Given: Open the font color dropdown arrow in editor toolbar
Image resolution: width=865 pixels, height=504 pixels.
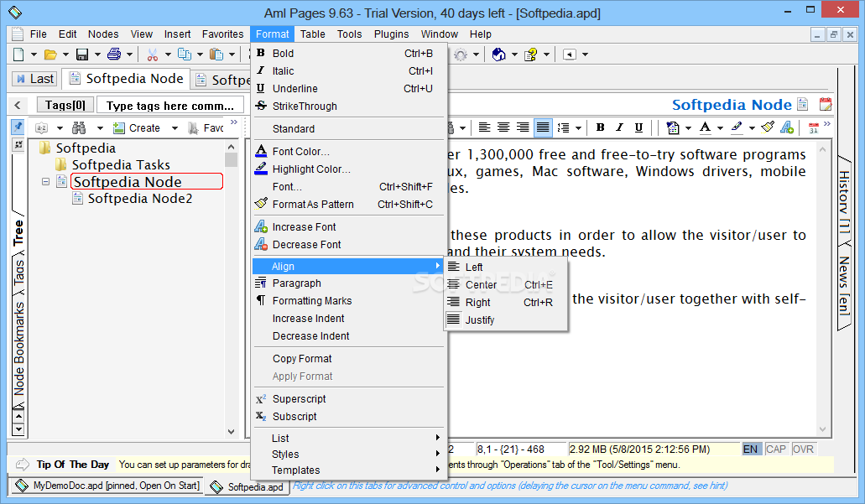Looking at the screenshot, I should tap(720, 128).
